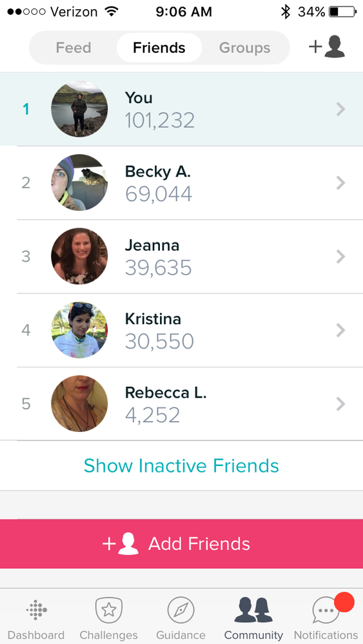The width and height of the screenshot is (363, 644).
Task: Tap the Add Friends pink button
Action: [182, 544]
